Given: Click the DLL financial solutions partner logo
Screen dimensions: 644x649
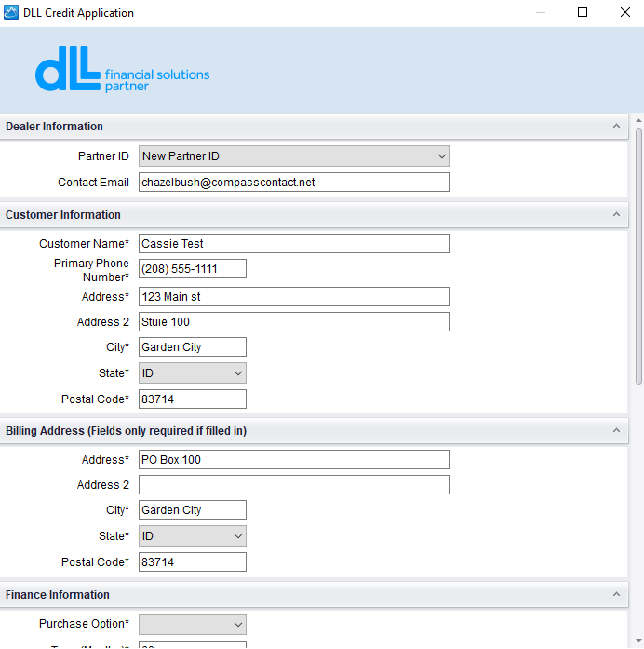Looking at the screenshot, I should [123, 69].
